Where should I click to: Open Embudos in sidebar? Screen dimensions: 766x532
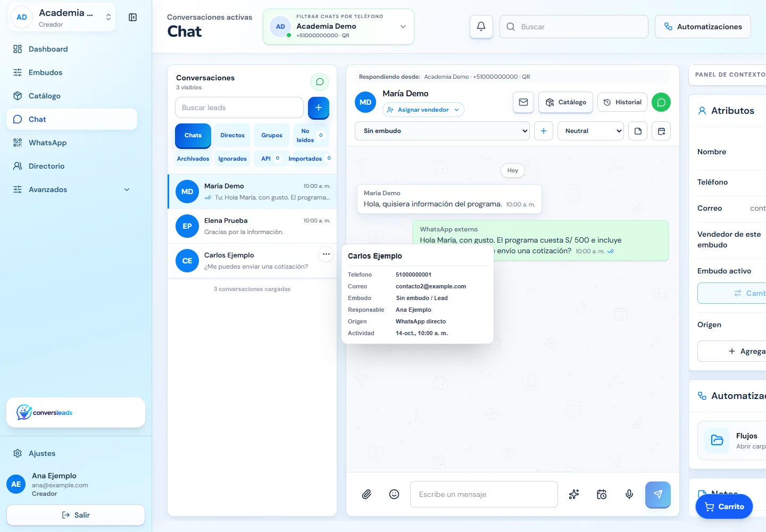(72, 72)
